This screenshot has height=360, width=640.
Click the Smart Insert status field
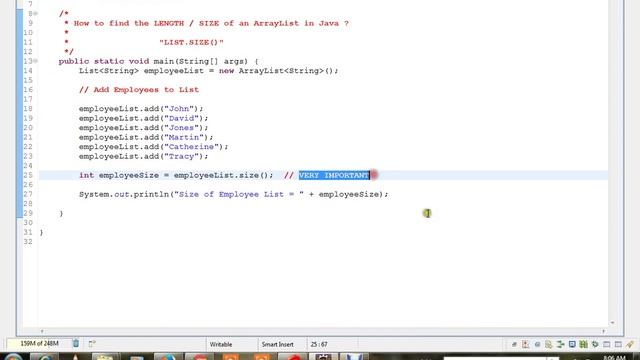pyautogui.click(x=278, y=344)
